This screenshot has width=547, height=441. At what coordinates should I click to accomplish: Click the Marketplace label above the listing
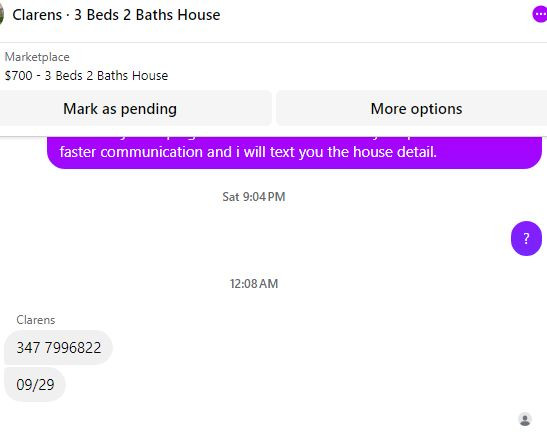pos(37,57)
